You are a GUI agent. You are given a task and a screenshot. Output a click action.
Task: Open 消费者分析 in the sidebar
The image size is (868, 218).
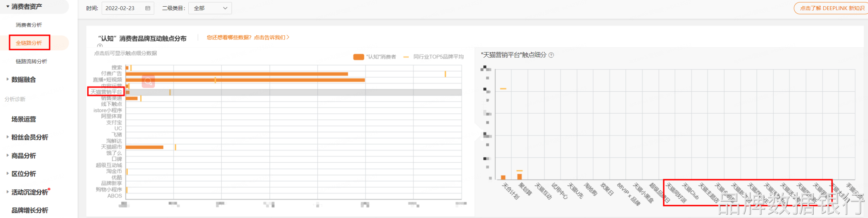pyautogui.click(x=29, y=25)
